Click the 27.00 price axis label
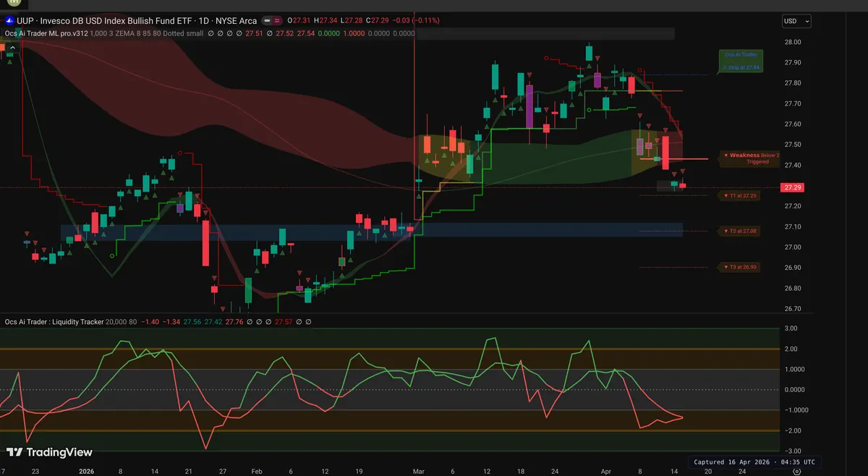Viewport: 868px width, 476px height. (793, 247)
